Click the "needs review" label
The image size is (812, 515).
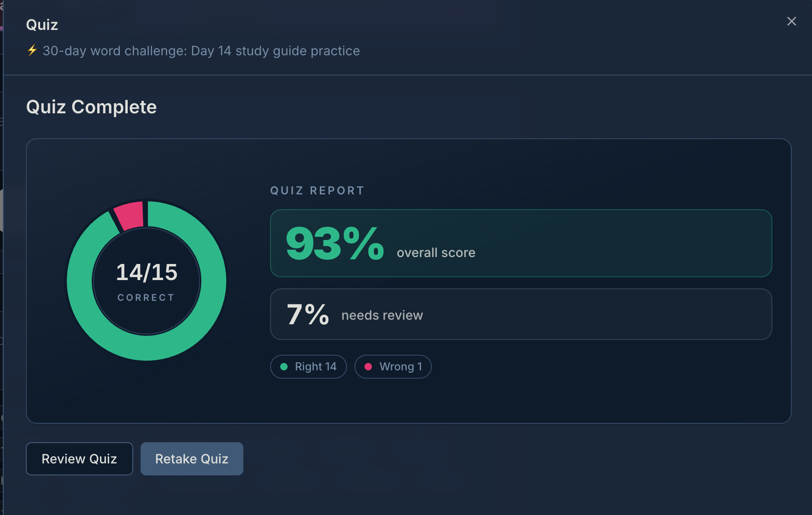(x=382, y=315)
